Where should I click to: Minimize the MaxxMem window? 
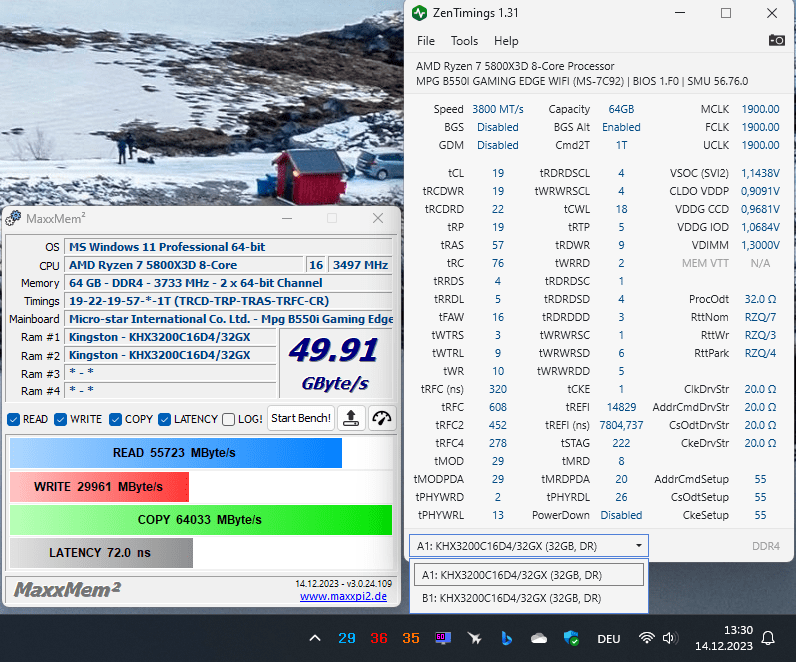[287, 218]
